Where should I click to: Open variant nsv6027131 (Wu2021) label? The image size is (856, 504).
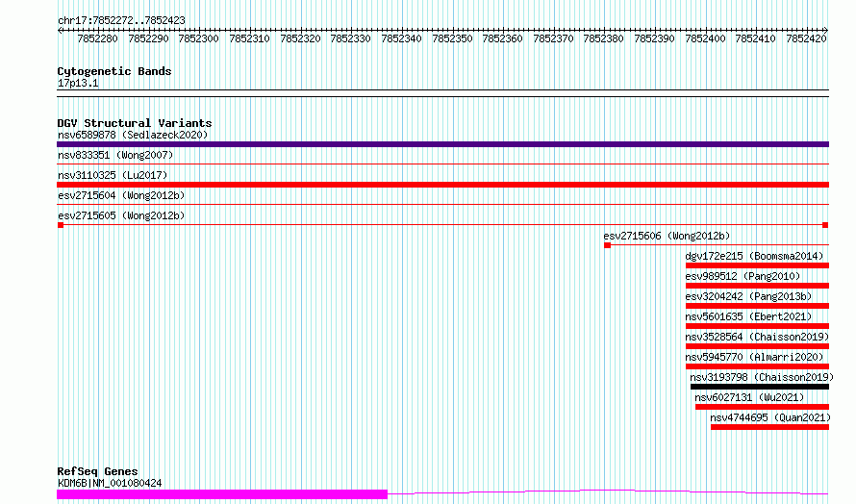749,397
